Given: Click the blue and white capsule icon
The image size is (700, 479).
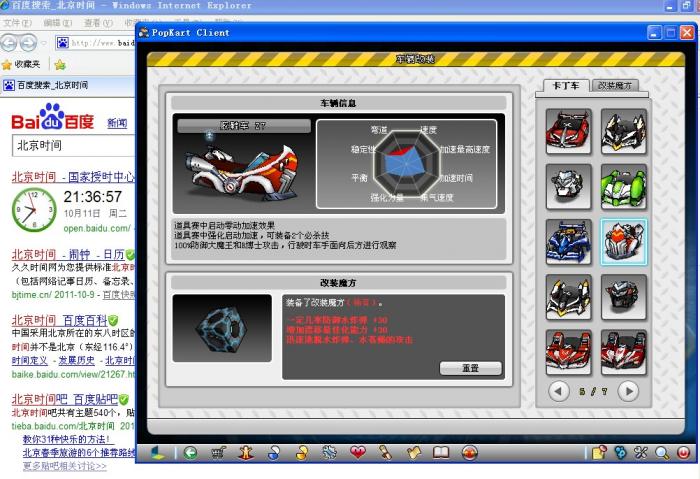Looking at the screenshot, I should tap(274, 453).
